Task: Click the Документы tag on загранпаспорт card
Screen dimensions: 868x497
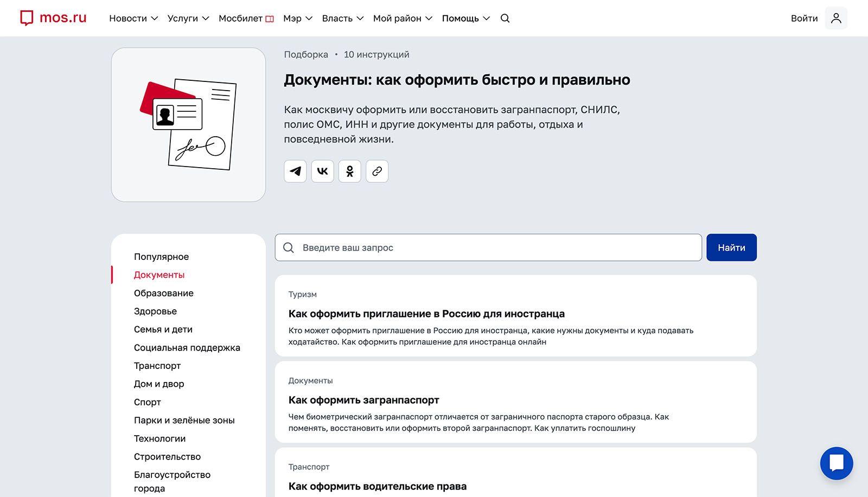Action: pyautogui.click(x=311, y=381)
